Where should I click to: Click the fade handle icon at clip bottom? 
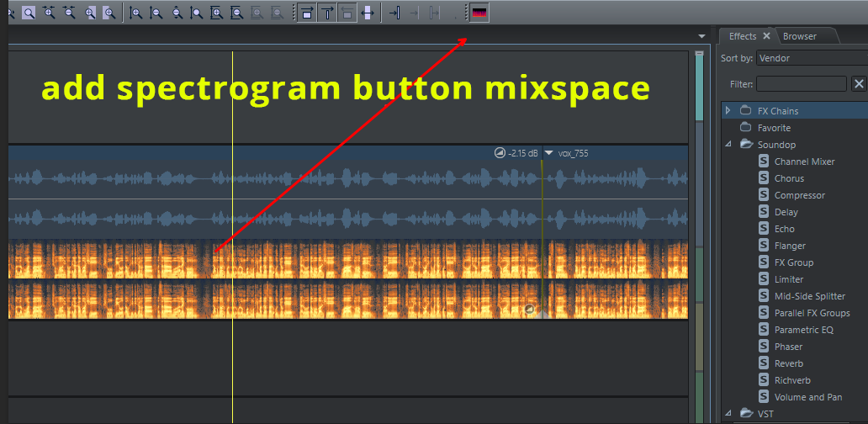click(x=530, y=310)
